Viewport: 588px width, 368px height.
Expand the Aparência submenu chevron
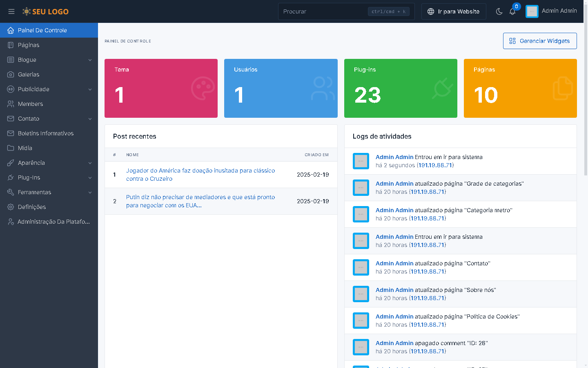tap(90, 163)
